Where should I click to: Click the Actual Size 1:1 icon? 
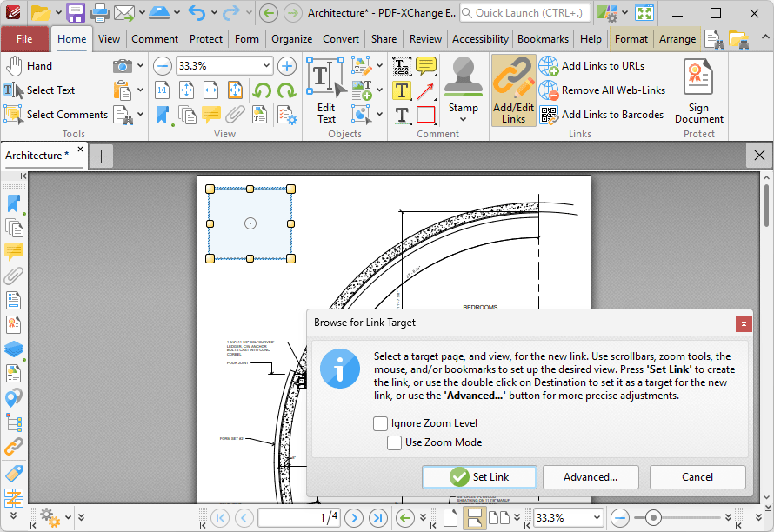click(163, 90)
